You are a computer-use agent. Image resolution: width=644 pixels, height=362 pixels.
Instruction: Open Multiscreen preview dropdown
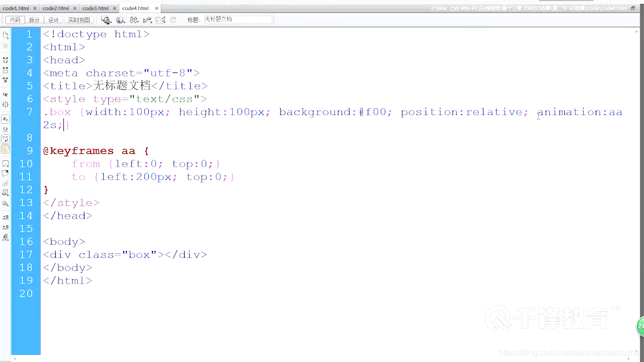[x=106, y=20]
